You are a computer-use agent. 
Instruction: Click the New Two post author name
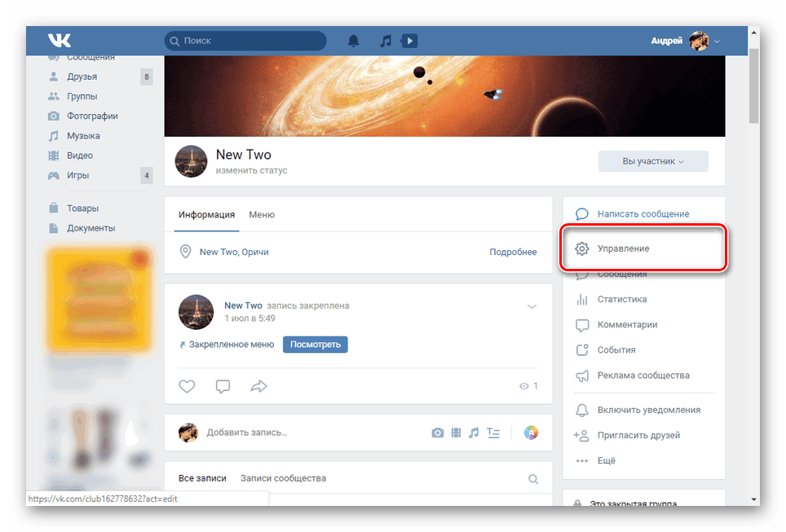(243, 306)
